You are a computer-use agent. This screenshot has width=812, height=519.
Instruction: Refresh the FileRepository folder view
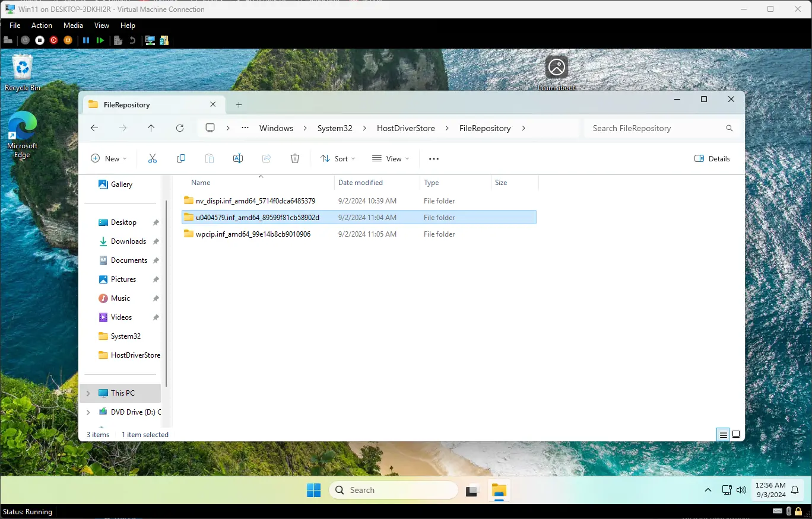(180, 128)
